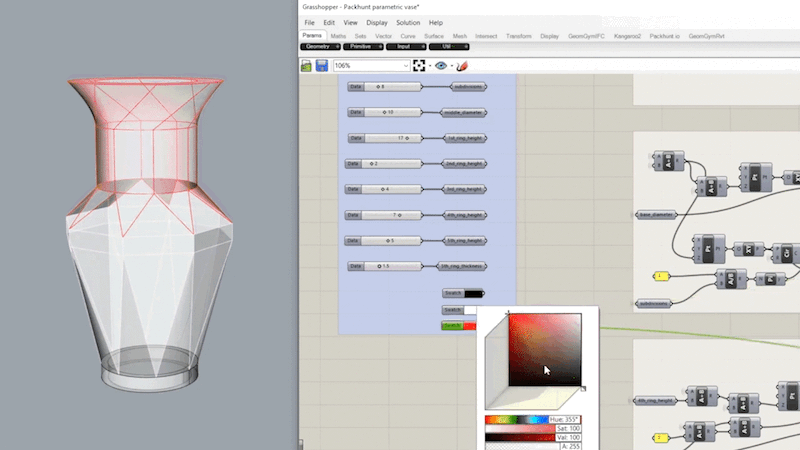Screen dimensions: 800x450
Task: Click the Open file icon in canvas toolbar
Action: click(306, 65)
